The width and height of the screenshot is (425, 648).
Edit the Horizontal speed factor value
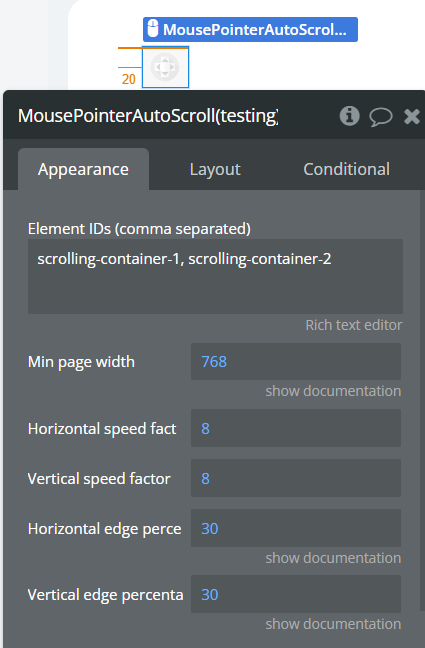(296, 428)
